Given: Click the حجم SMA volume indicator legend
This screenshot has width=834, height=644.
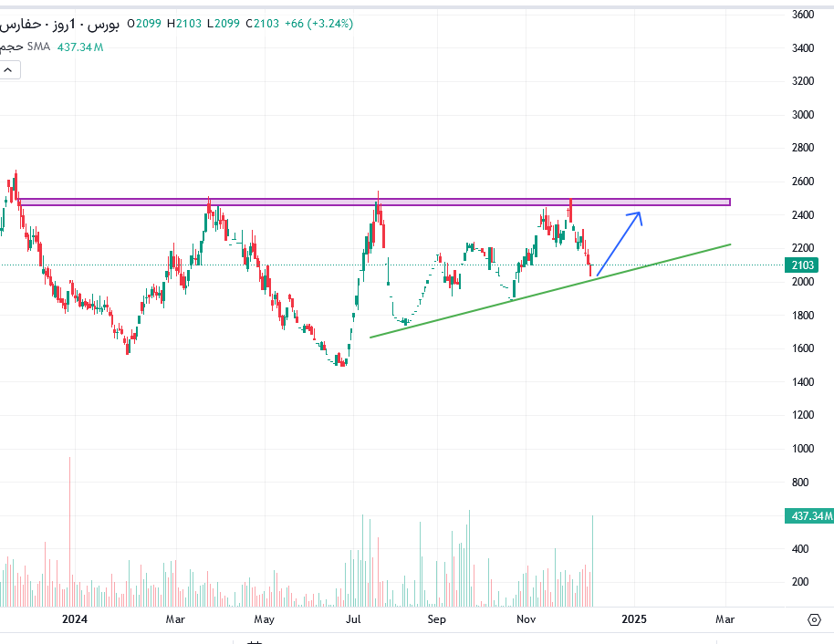Looking at the screenshot, I should point(25,47).
